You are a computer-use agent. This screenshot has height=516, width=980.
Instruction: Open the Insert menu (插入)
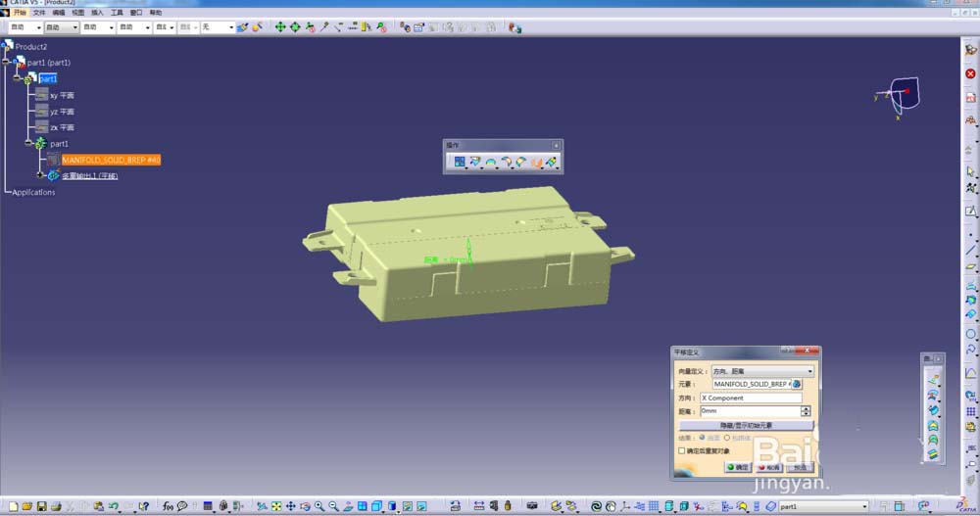pos(97,13)
